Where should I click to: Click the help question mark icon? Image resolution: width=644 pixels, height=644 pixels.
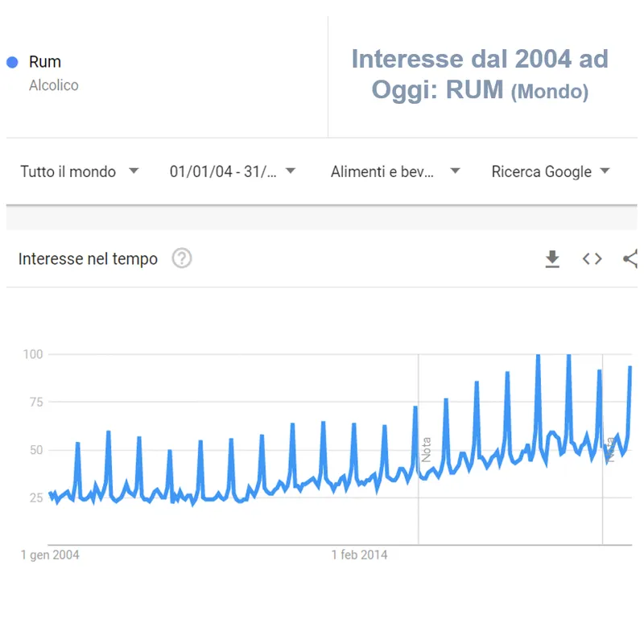tap(183, 258)
